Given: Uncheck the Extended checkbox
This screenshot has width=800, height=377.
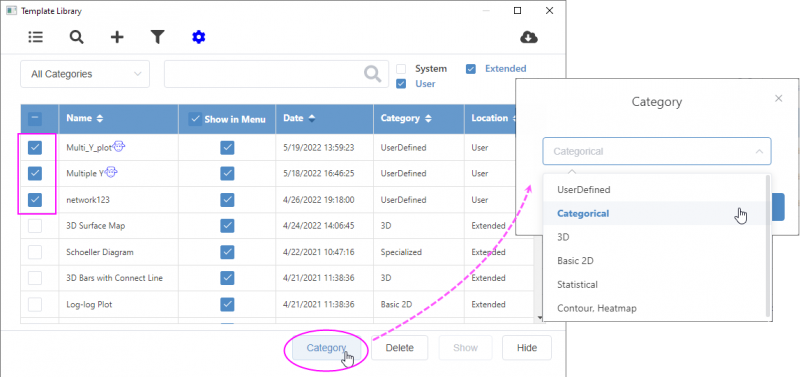Looking at the screenshot, I should point(471,69).
